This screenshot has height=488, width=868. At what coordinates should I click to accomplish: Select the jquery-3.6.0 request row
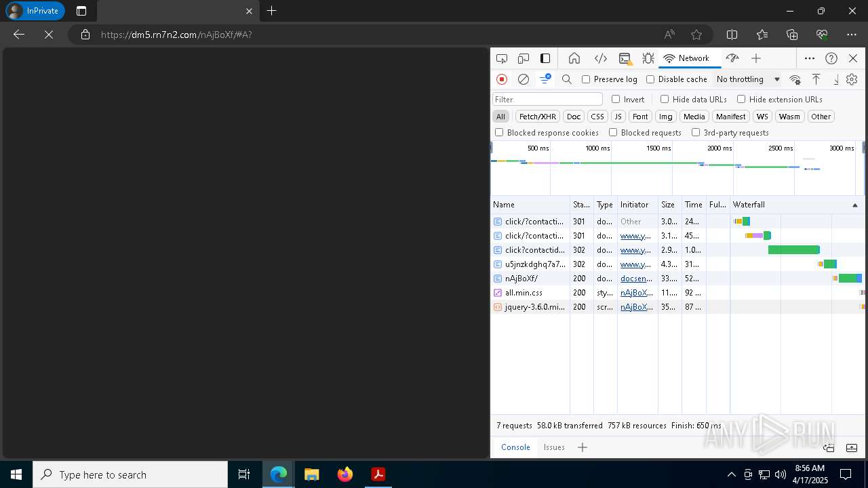(x=678, y=307)
